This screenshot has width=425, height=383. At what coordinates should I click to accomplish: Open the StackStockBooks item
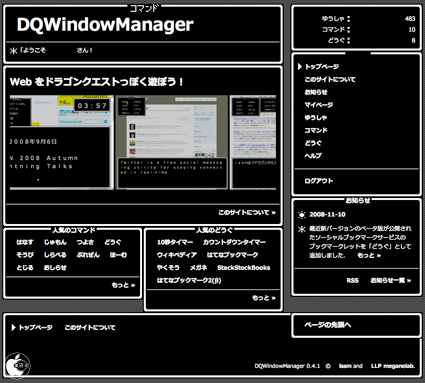tap(244, 268)
